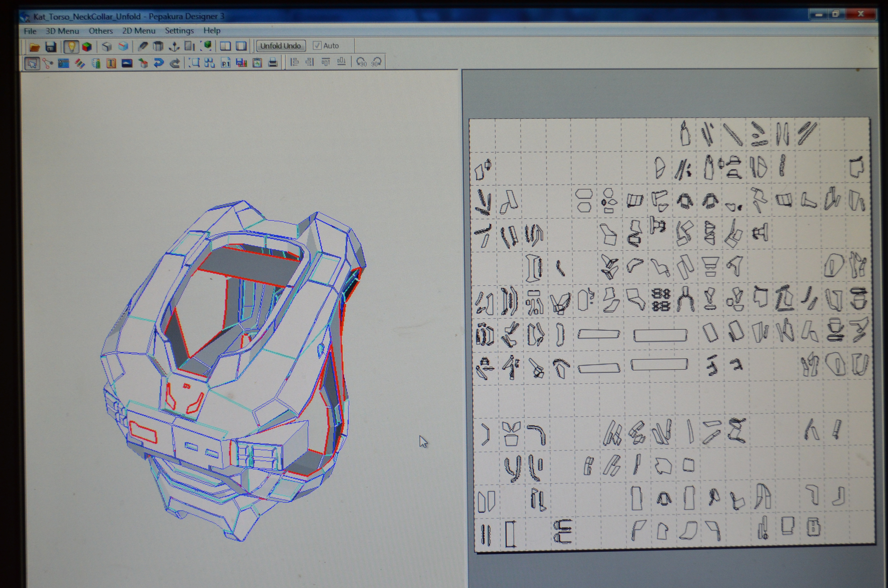This screenshot has height=588, width=888.
Task: Save the project with the floppy icon
Action: tap(51, 47)
